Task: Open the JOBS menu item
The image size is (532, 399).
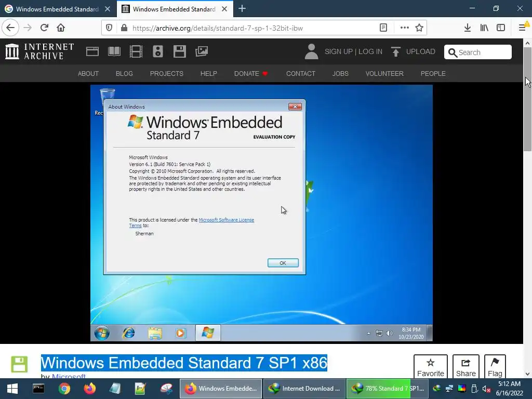Action: click(x=340, y=74)
